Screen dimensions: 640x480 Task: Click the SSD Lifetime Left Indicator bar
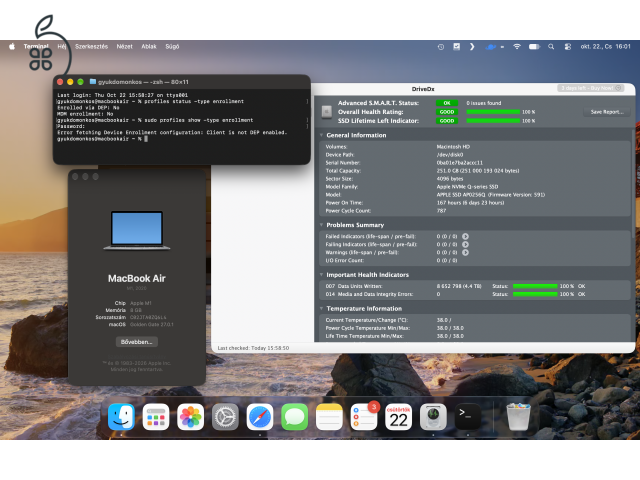pos(493,121)
